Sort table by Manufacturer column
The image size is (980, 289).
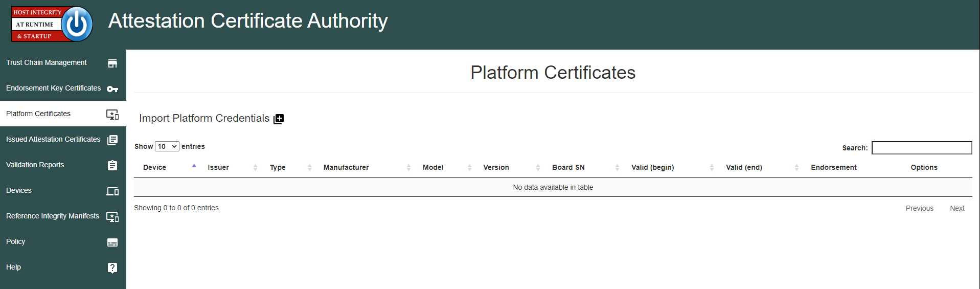coord(364,167)
